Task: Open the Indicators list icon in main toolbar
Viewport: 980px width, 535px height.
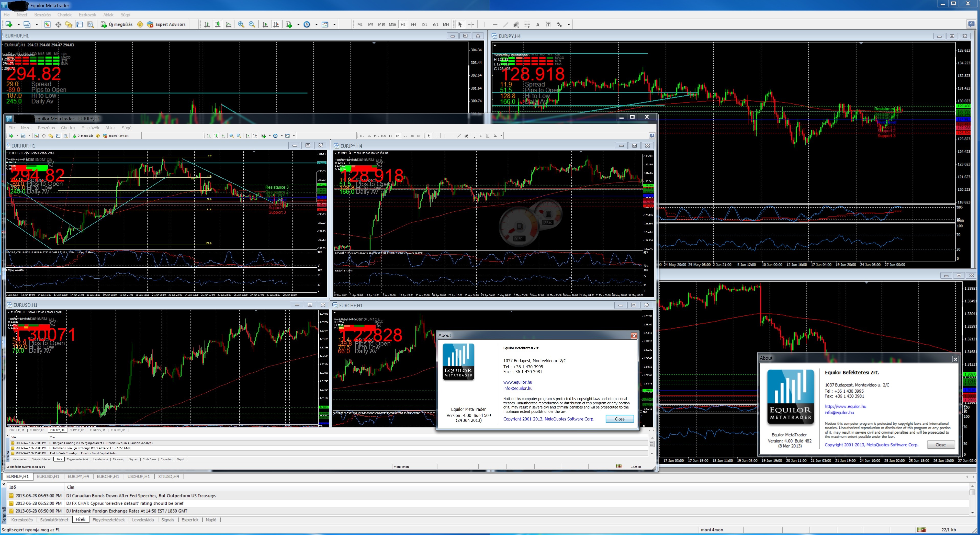Action: pos(289,24)
